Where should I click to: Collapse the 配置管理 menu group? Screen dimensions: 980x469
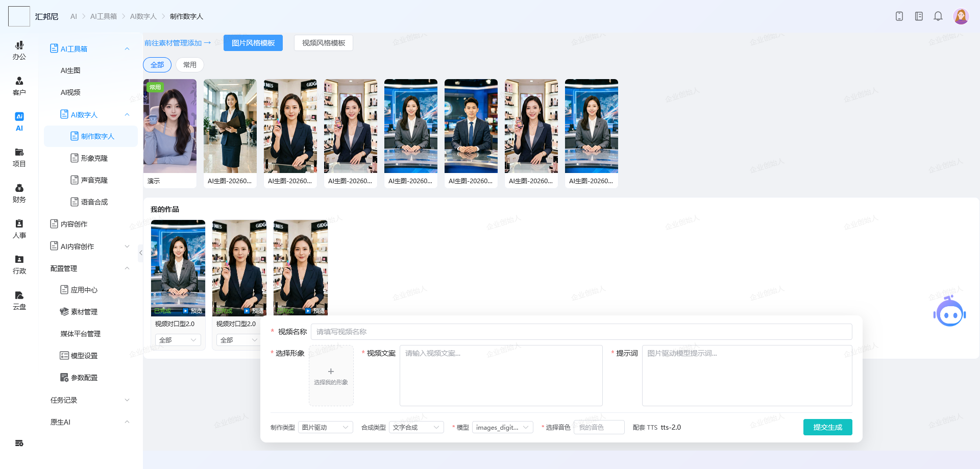click(127, 268)
